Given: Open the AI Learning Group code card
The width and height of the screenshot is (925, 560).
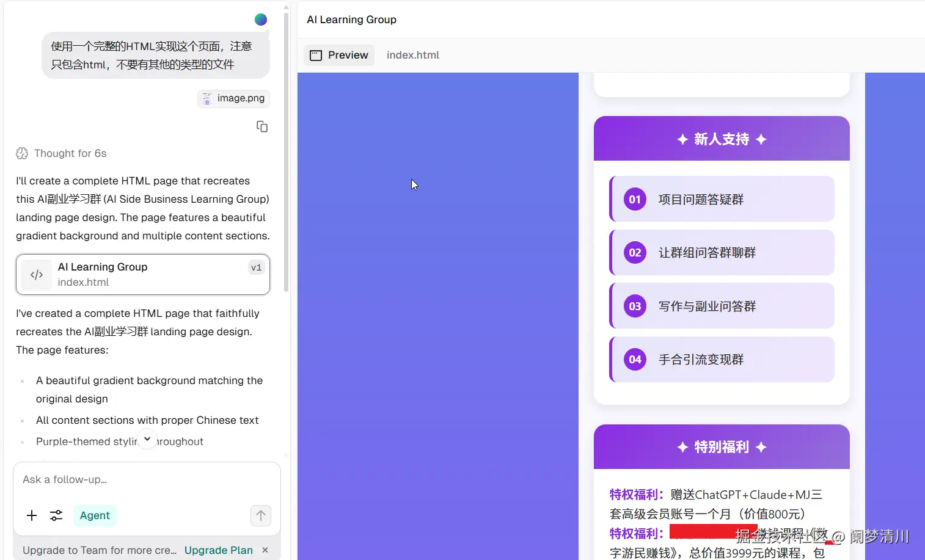Looking at the screenshot, I should tap(143, 274).
